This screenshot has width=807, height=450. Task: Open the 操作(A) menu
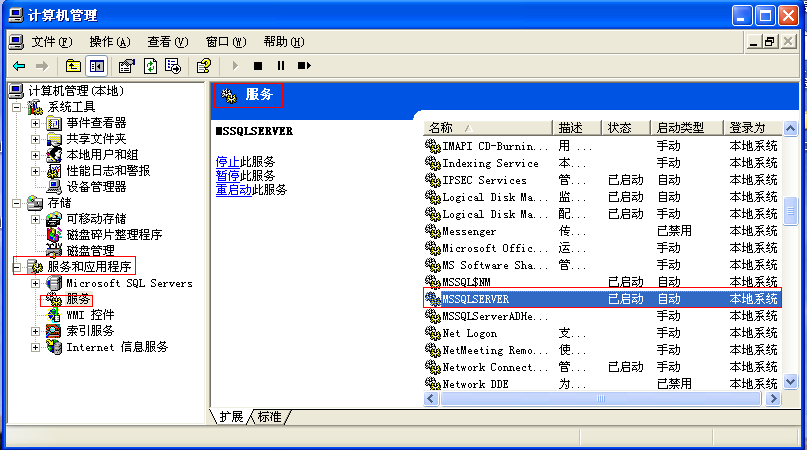[110, 42]
